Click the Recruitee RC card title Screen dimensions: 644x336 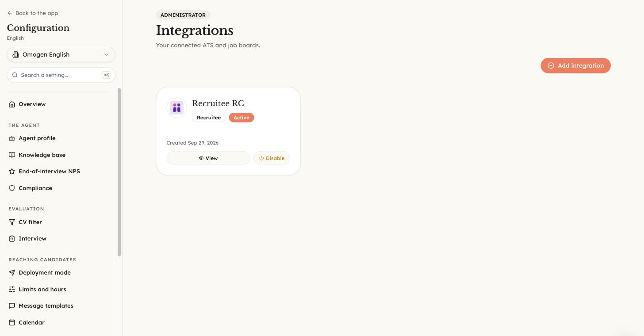(218, 103)
